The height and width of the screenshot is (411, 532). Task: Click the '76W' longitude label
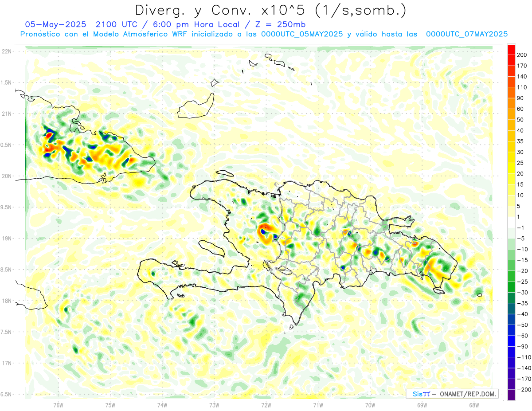point(58,405)
